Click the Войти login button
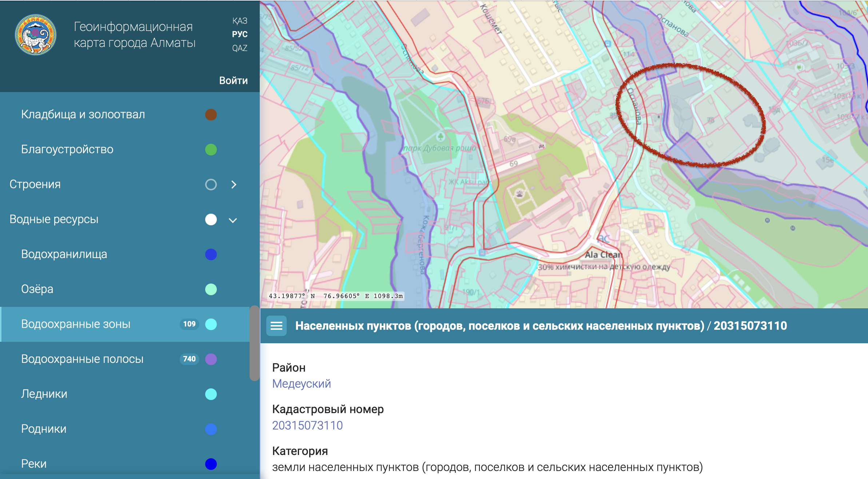868x479 pixels. [233, 80]
